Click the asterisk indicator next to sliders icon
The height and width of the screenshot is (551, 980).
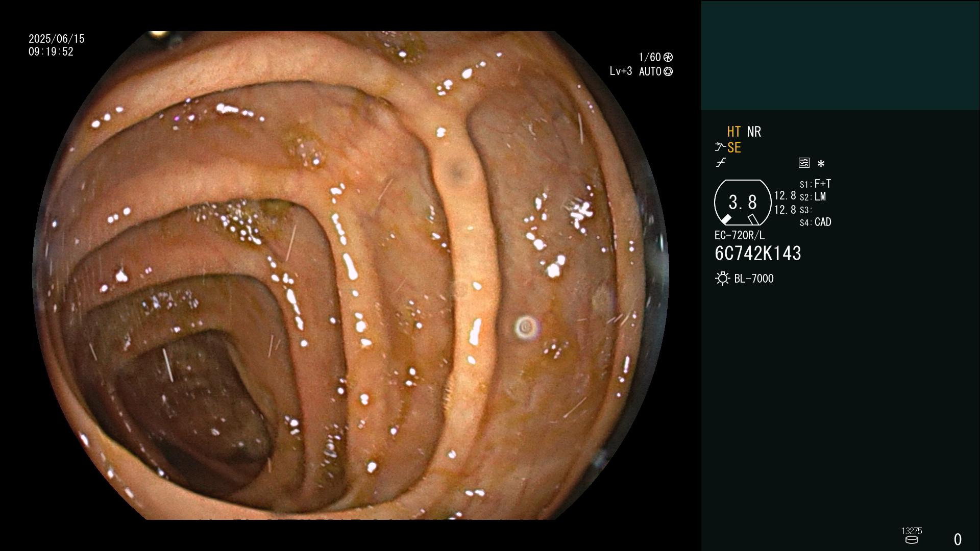tap(821, 164)
